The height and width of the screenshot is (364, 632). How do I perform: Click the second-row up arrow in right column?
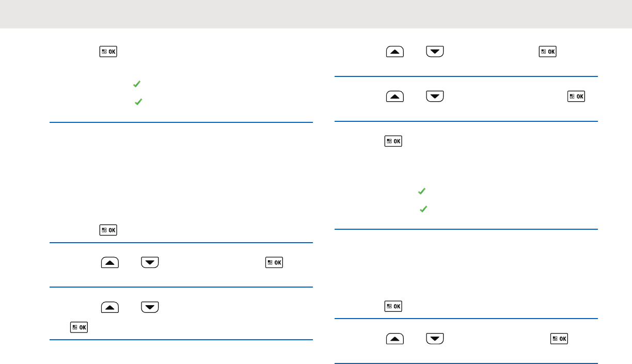point(394,97)
